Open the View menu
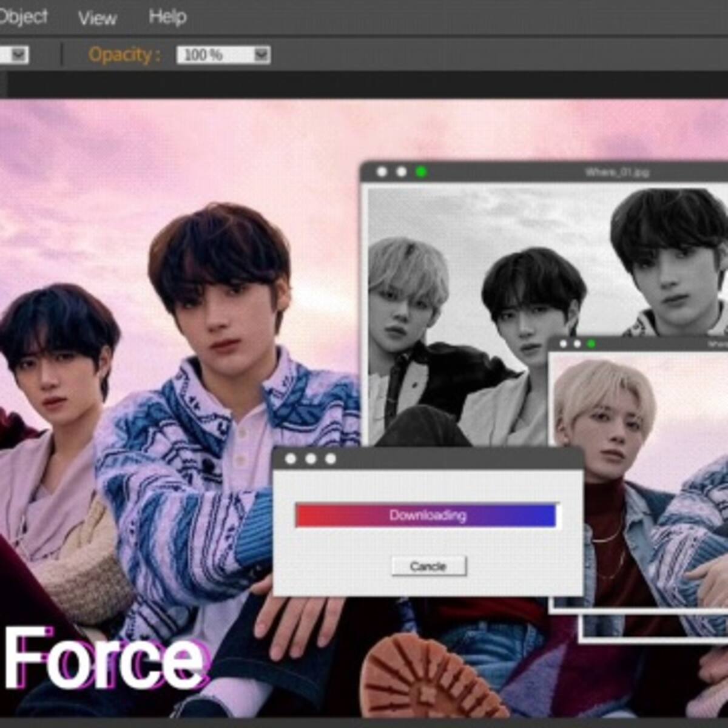Viewport: 728px width, 728px height. point(97,18)
